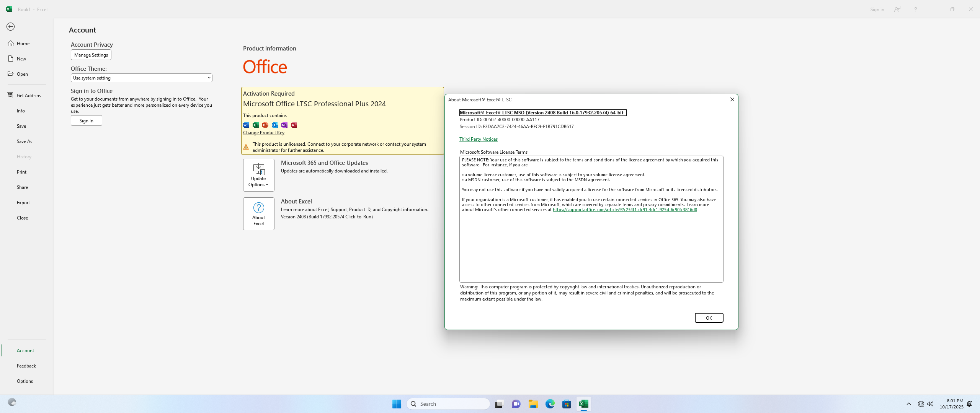Click the Manage Settings button
Image resolution: width=980 pixels, height=413 pixels.
pos(91,55)
